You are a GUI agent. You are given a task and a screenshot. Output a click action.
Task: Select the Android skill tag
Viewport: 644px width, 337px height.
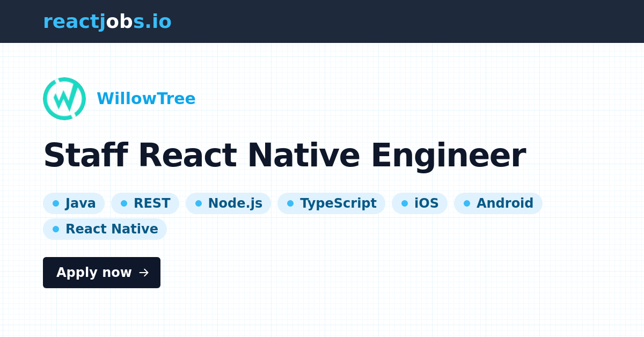[498, 203]
